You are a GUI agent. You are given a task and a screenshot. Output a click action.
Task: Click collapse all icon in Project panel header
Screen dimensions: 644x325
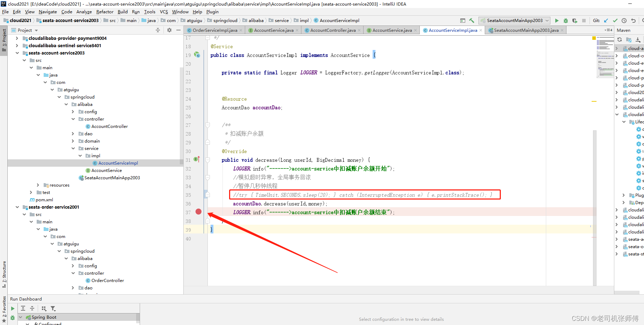point(158,30)
